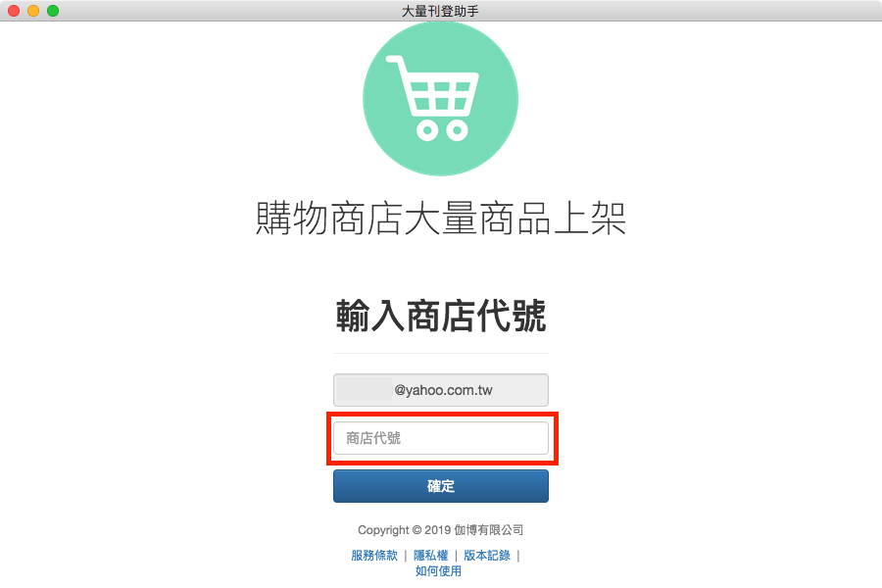The height and width of the screenshot is (588, 882).
Task: Click the divider line under 輸入商店代號
Action: (440, 354)
